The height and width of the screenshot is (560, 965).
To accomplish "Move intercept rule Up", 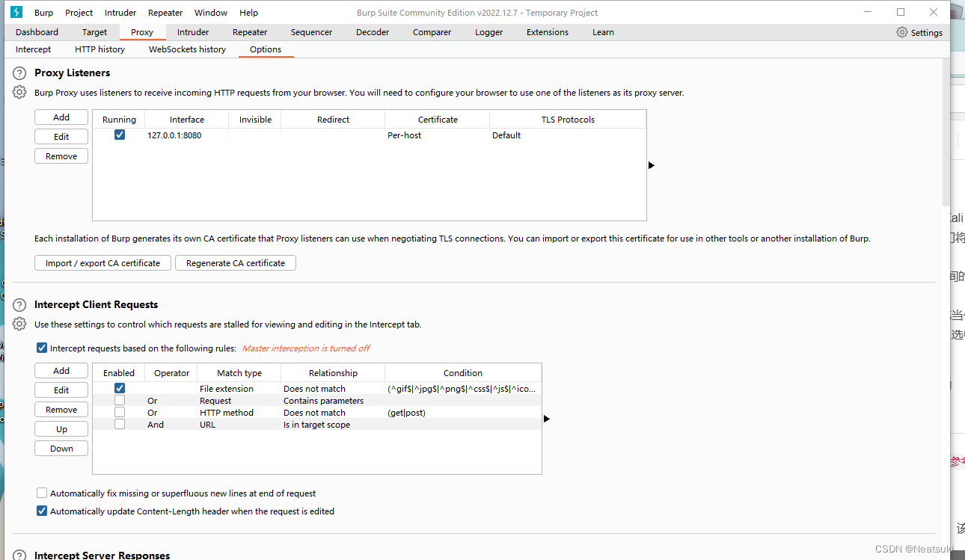I will point(61,429).
